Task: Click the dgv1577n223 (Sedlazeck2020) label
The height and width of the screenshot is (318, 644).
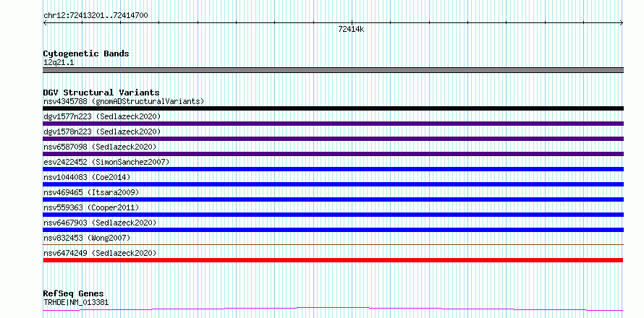Action: 102,116
